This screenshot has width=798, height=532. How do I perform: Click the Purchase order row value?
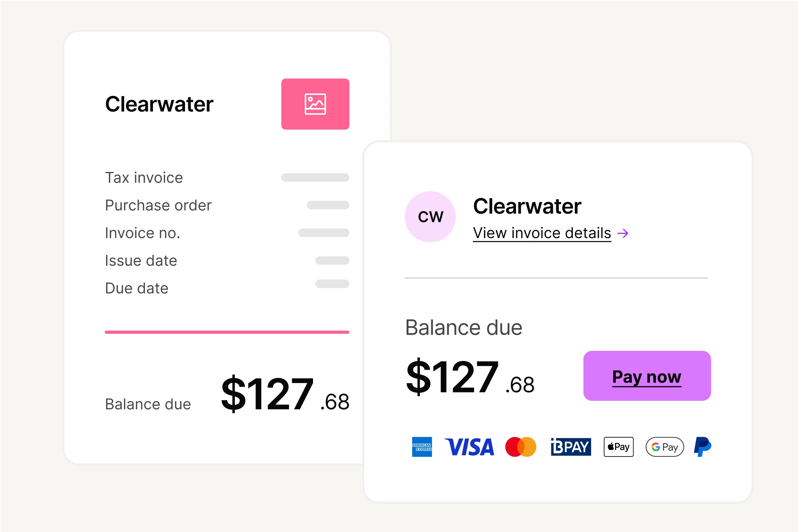click(328, 205)
